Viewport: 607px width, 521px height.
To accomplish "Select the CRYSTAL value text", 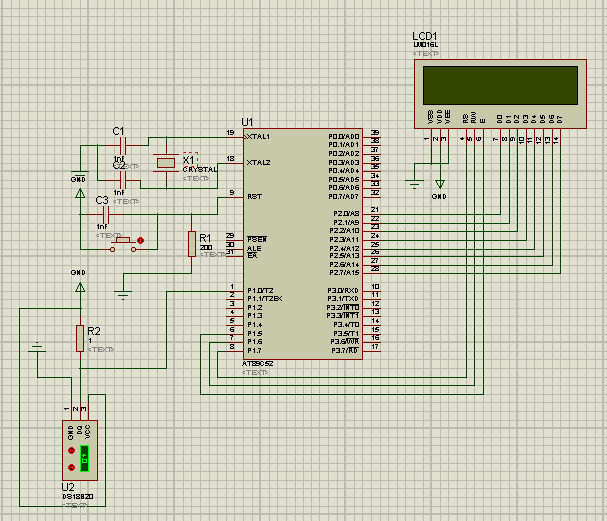I will coord(200,170).
